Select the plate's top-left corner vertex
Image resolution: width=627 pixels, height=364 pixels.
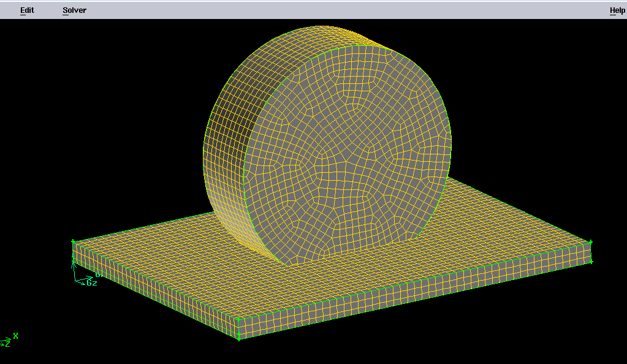click(73, 242)
